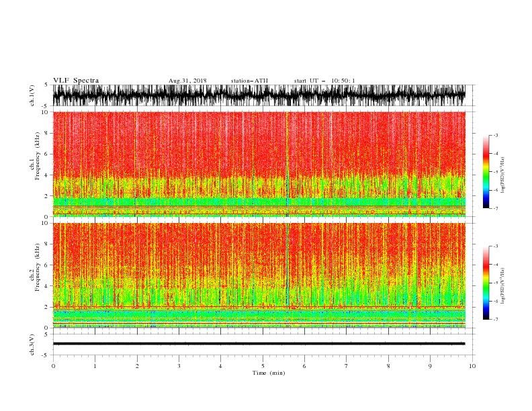
Task: Click the "4" kHz tick on ch.2 spectrogram
Action: [47, 286]
